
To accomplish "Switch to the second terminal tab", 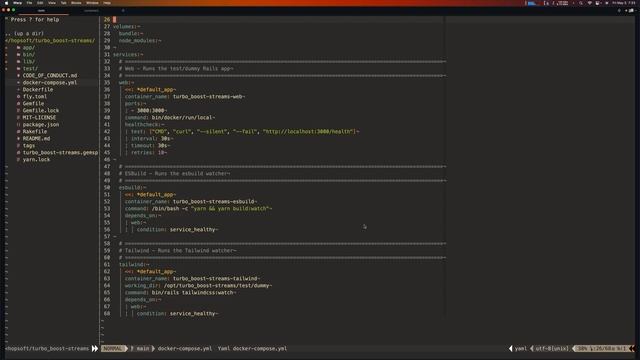I will (x=91, y=11).
